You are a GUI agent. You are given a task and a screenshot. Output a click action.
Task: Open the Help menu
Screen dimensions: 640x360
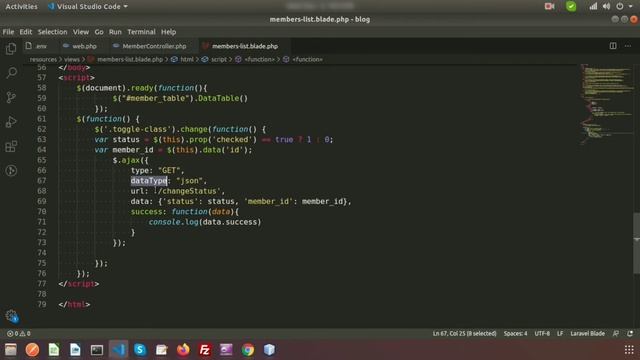(168, 32)
